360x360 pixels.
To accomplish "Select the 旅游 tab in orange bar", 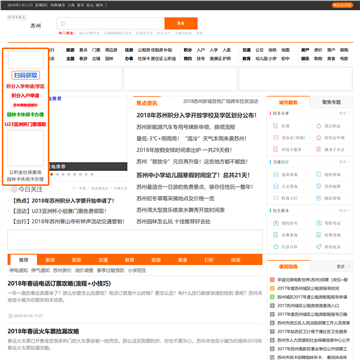I will point(156,260).
